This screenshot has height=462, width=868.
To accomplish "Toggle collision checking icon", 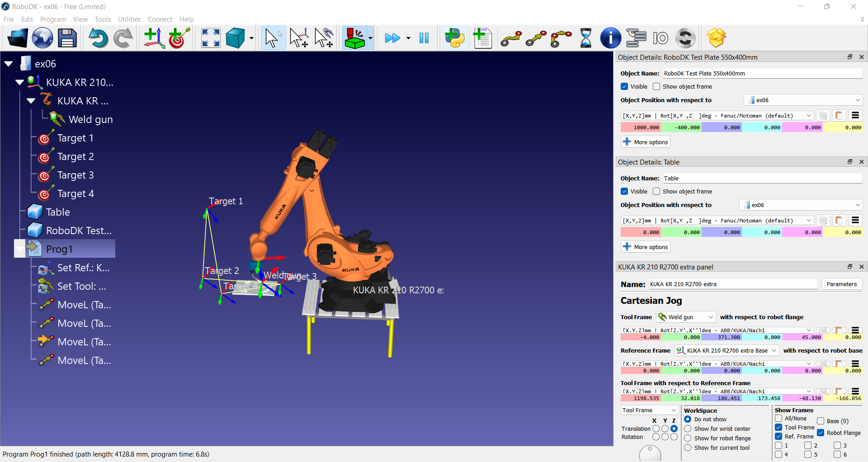I will tap(354, 38).
